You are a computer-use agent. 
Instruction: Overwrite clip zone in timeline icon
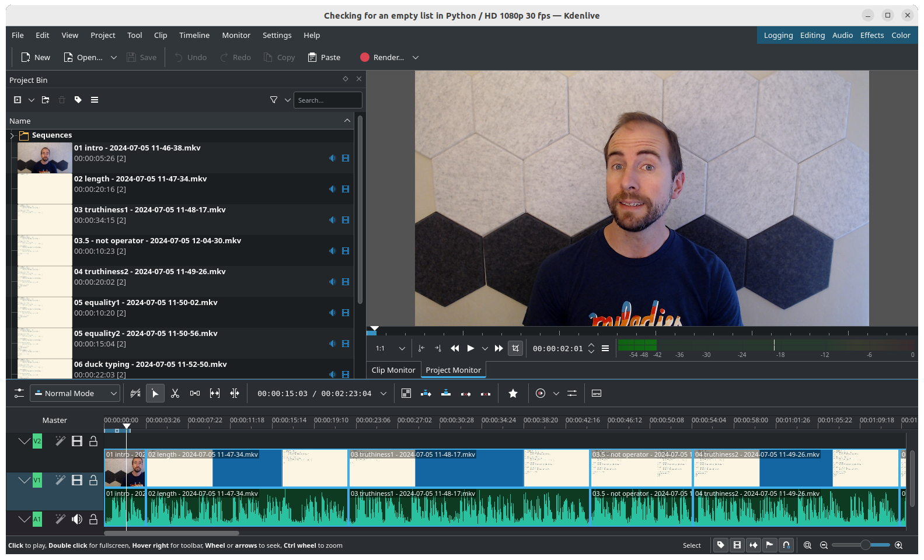446,394
